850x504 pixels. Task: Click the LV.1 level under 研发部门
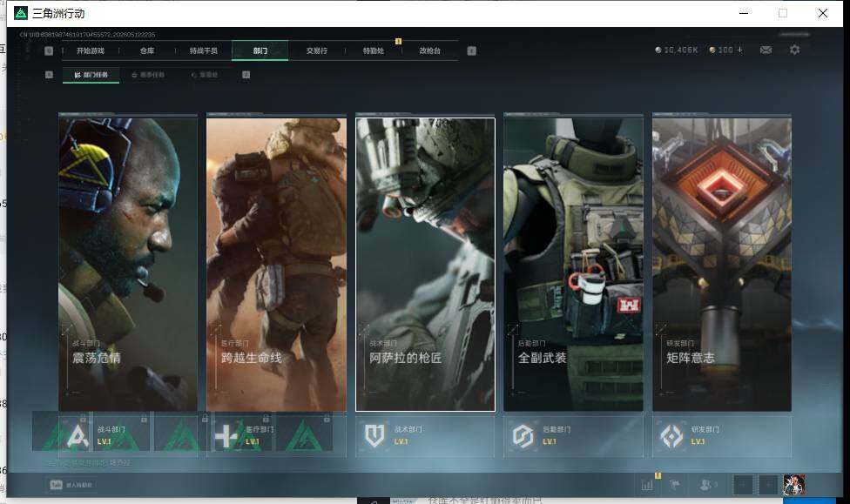click(698, 441)
